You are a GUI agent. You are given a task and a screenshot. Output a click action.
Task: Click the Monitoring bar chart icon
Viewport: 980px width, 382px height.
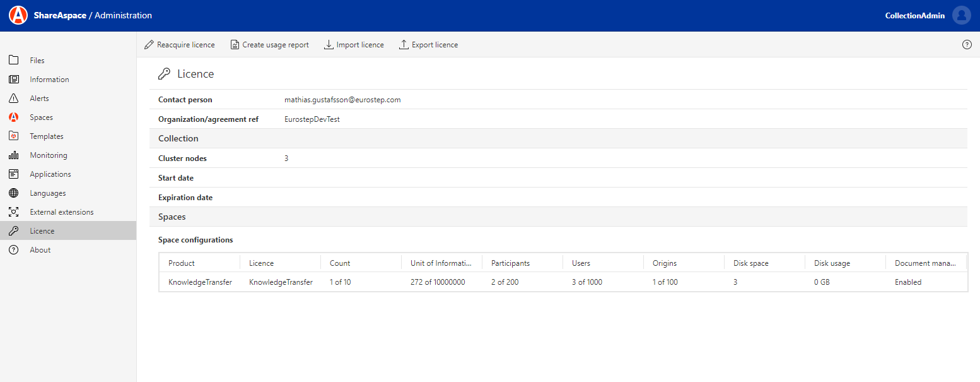pyautogui.click(x=14, y=155)
